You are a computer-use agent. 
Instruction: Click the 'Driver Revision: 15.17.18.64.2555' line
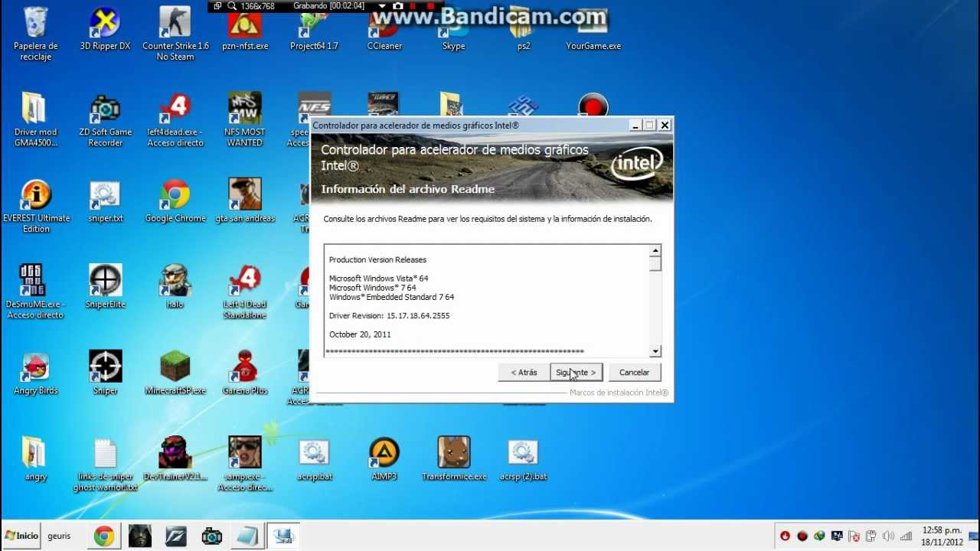389,315
